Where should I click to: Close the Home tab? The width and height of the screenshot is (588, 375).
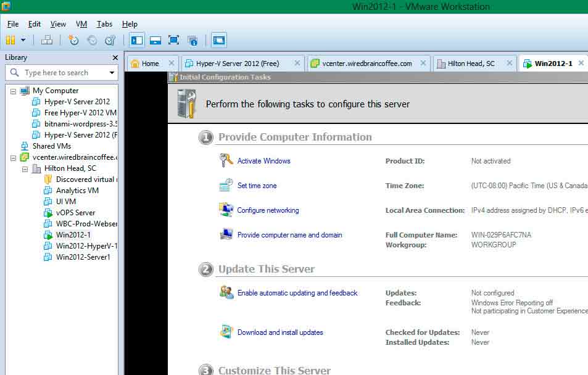(172, 63)
